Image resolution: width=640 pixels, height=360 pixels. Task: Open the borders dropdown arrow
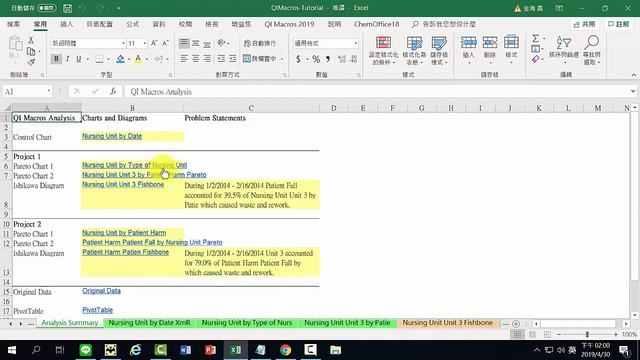(x=108, y=60)
